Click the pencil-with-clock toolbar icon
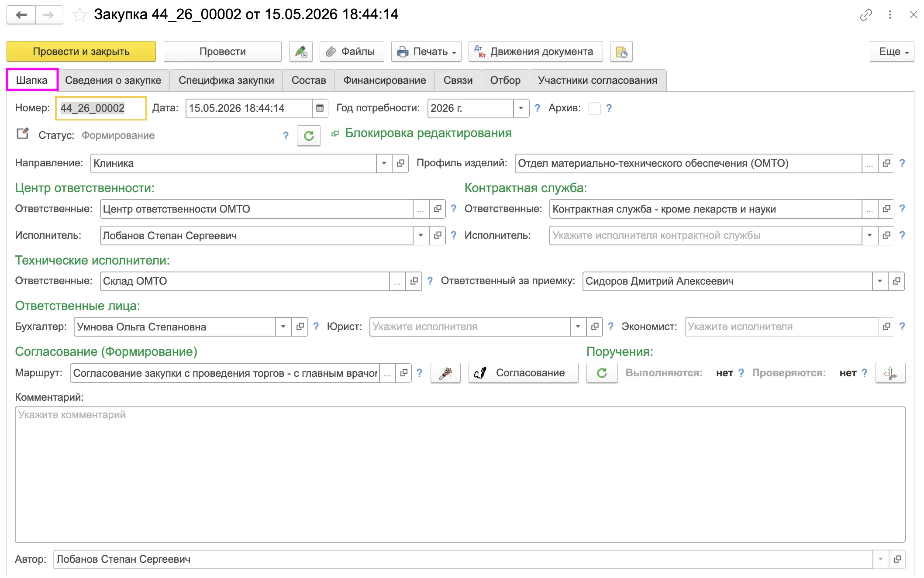This screenshot has height=578, width=924. pos(301,52)
